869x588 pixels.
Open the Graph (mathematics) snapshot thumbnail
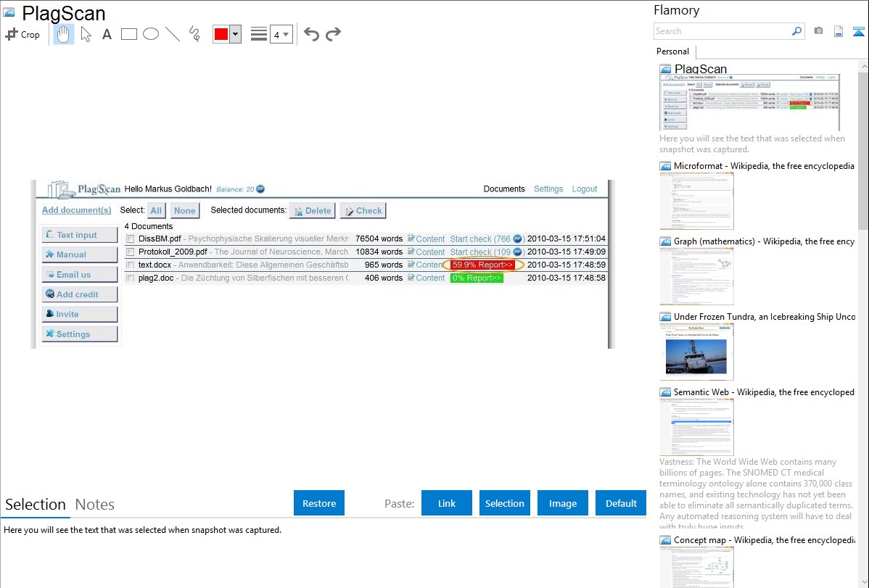696,276
